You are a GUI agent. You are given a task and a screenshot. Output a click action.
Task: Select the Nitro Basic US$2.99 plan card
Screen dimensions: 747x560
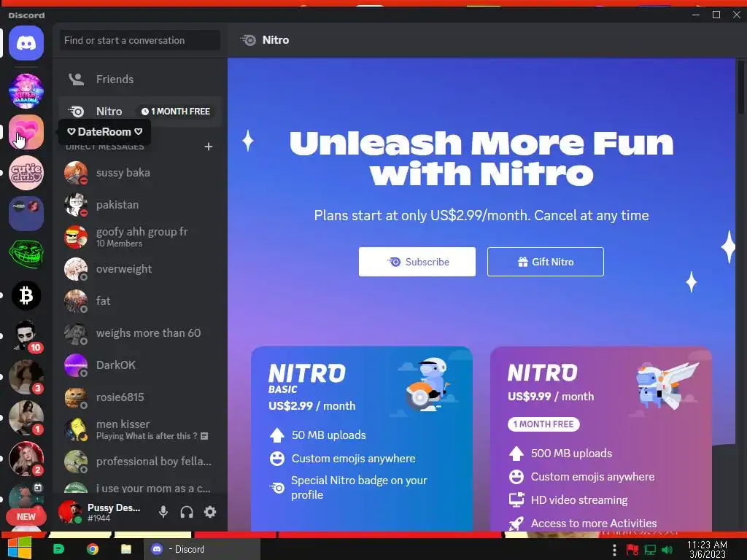(x=362, y=438)
